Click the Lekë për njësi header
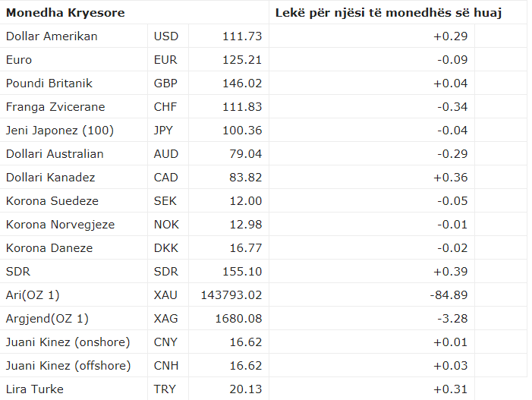532x400 pixels. (x=389, y=13)
